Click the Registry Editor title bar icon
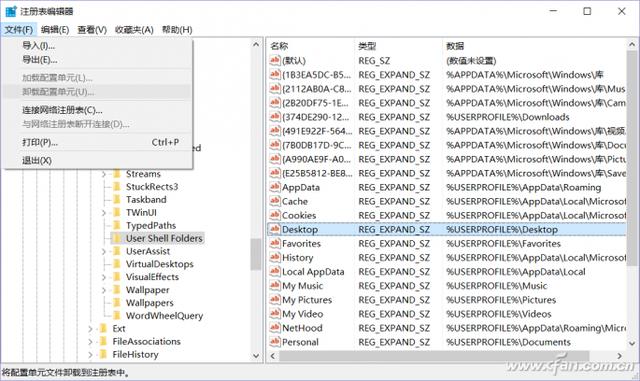Viewport: 640px width, 381px height. pyautogui.click(x=11, y=11)
